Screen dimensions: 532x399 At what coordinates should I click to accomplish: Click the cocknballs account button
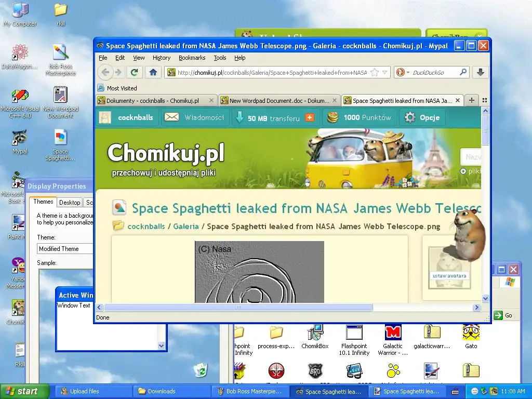pos(128,117)
